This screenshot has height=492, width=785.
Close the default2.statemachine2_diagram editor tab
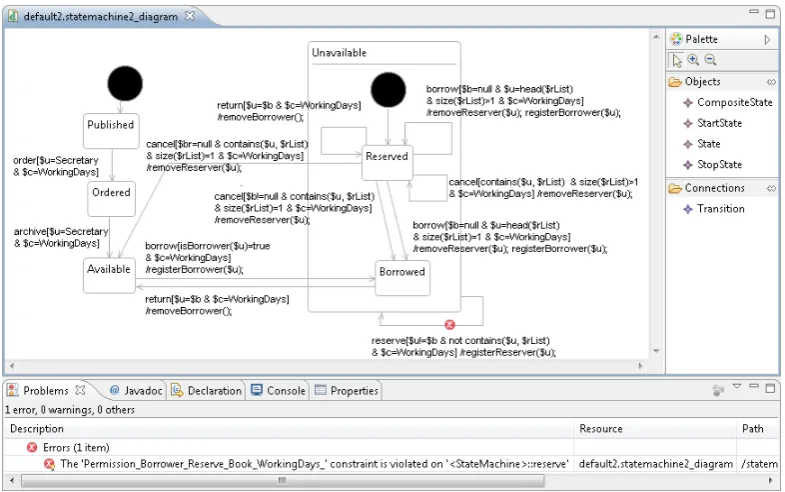coord(190,16)
